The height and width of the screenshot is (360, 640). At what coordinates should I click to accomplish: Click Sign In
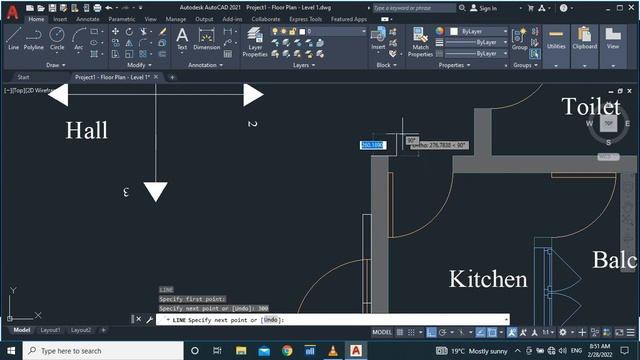coord(483,8)
